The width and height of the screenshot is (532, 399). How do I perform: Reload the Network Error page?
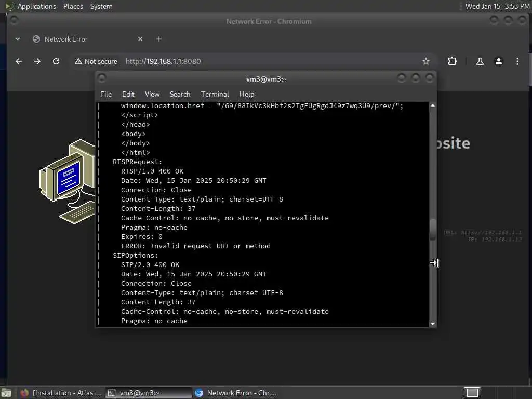pyautogui.click(x=56, y=61)
